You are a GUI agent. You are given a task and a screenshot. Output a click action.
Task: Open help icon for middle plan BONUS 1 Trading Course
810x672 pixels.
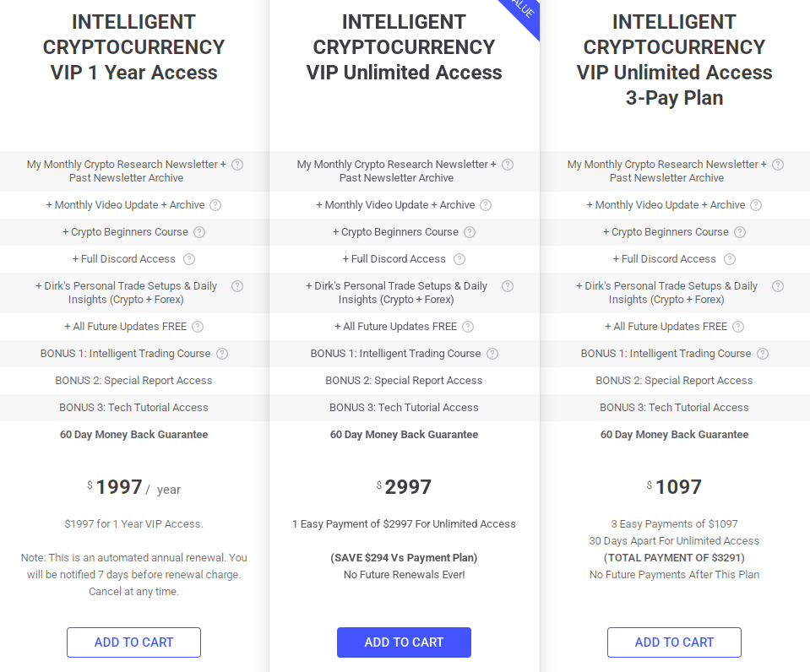tap(492, 354)
